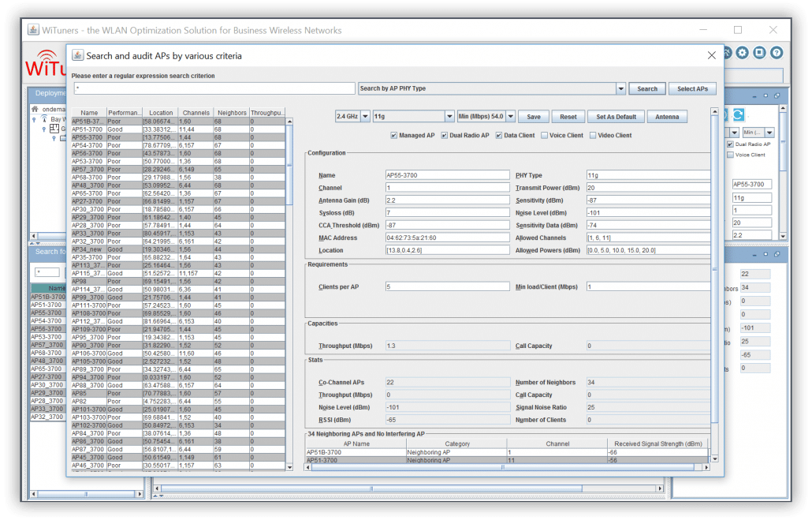
Task: Click the Select APs button
Action: point(692,88)
